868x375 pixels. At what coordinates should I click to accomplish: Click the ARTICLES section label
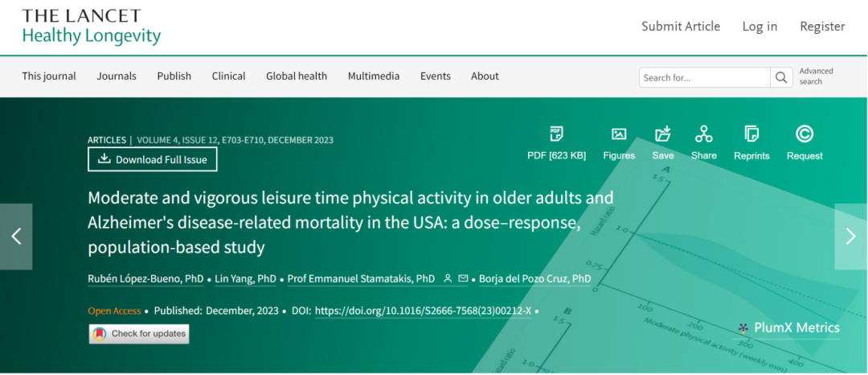(107, 140)
